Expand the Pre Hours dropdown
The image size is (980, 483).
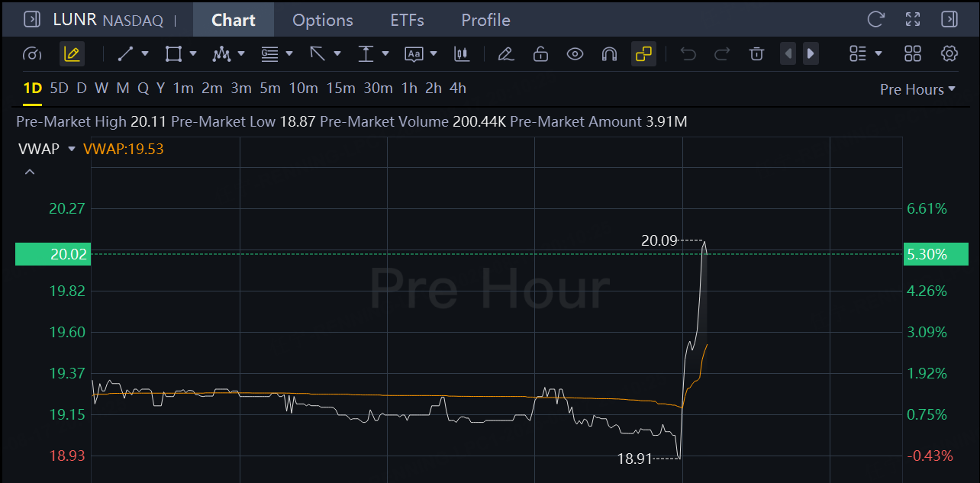point(917,89)
